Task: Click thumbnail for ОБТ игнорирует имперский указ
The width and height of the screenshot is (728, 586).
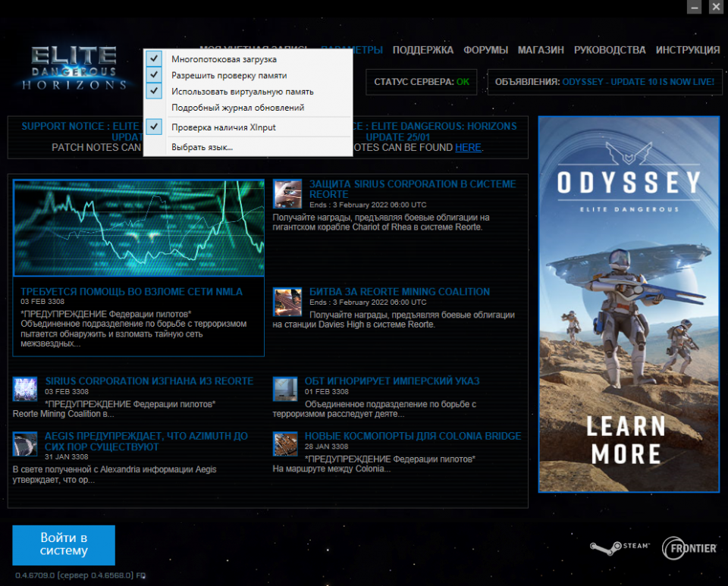Action: tap(285, 389)
